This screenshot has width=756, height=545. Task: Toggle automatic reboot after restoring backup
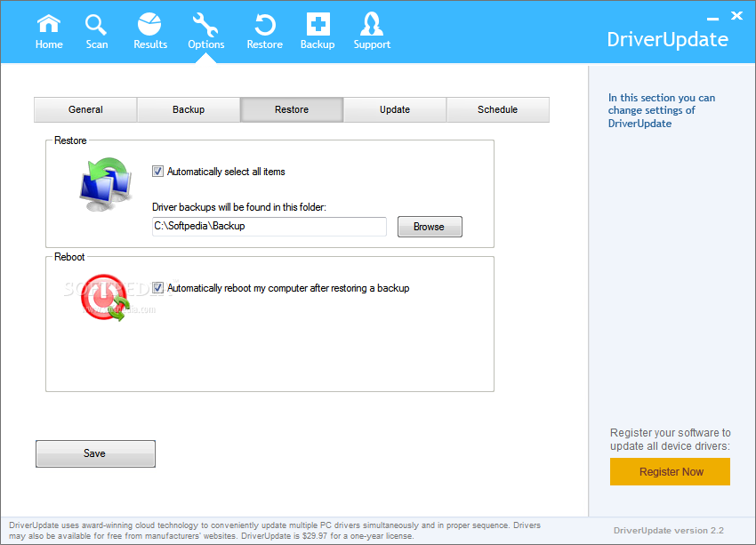pos(157,288)
